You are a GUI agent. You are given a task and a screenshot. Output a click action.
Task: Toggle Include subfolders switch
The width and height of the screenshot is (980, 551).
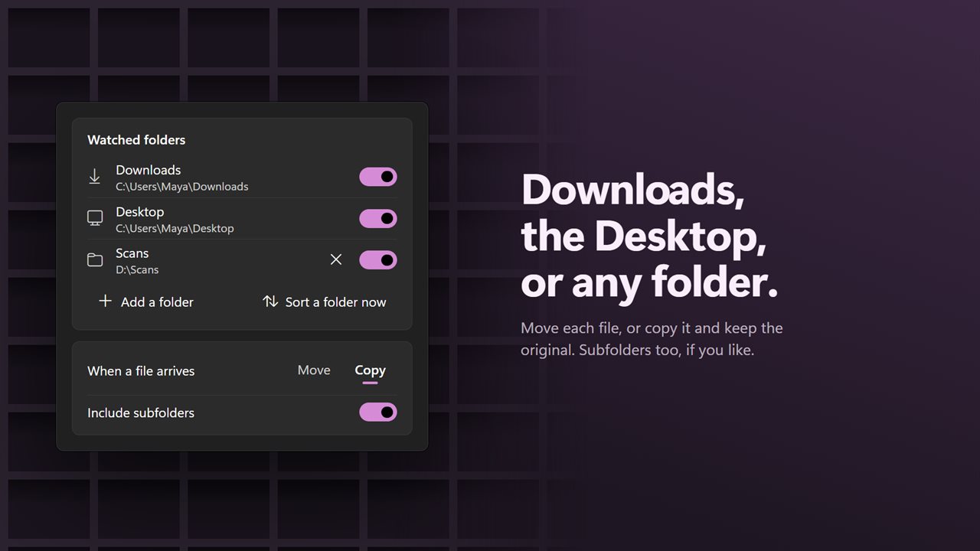point(378,412)
